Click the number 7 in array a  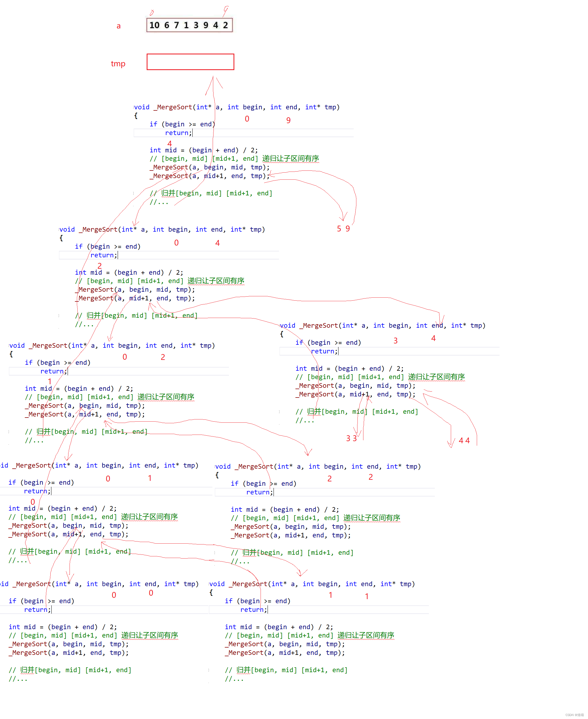pyautogui.click(x=176, y=25)
